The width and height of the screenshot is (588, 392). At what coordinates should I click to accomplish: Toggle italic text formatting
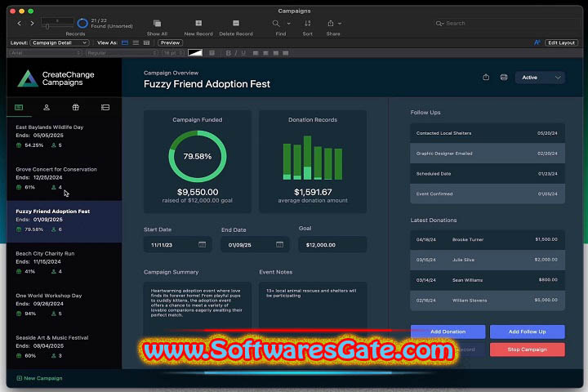coord(235,53)
